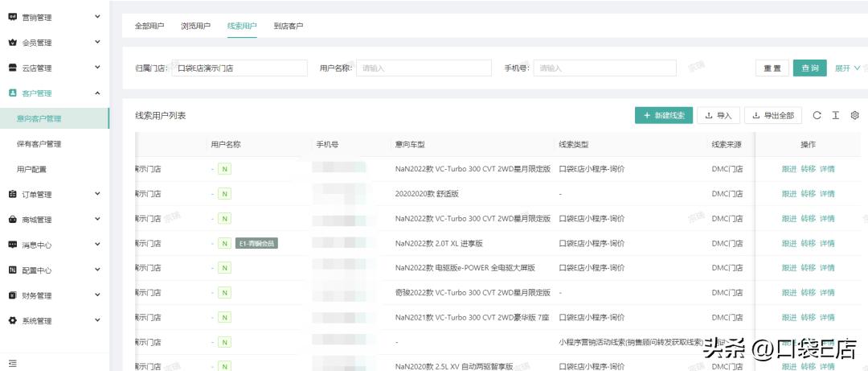Switch to 浏览用户 tab
The image size is (868, 371).
pyautogui.click(x=195, y=26)
